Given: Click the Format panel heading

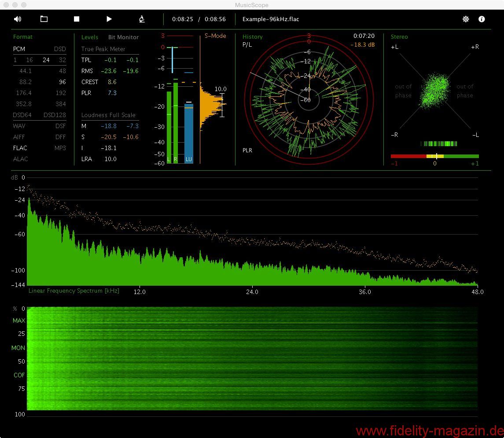Looking at the screenshot, I should tap(23, 37).
